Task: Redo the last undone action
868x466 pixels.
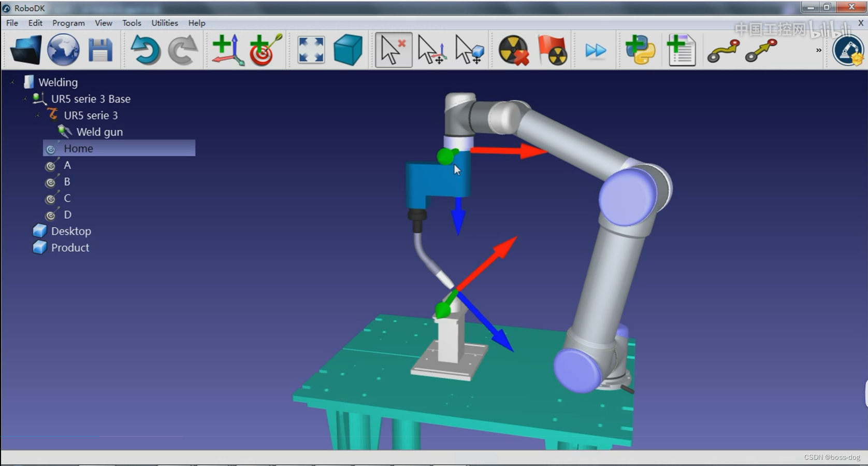Action: coord(182,50)
